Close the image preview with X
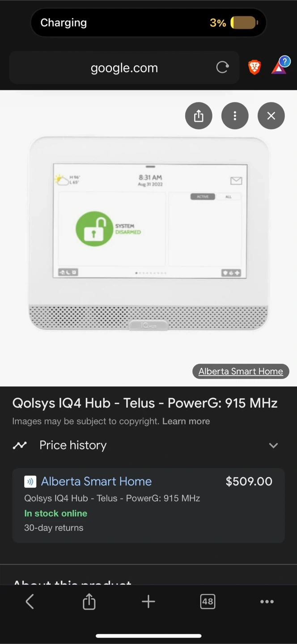The width and height of the screenshot is (297, 644). tap(271, 116)
